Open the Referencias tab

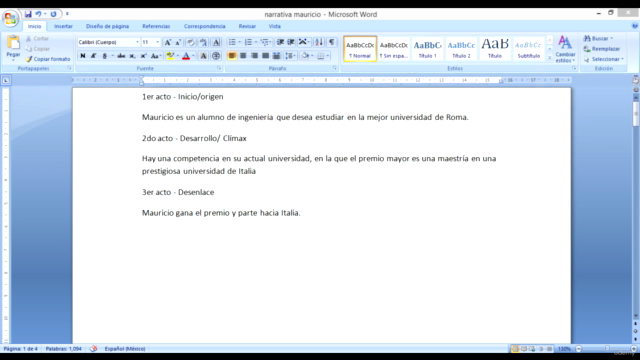pos(156,26)
